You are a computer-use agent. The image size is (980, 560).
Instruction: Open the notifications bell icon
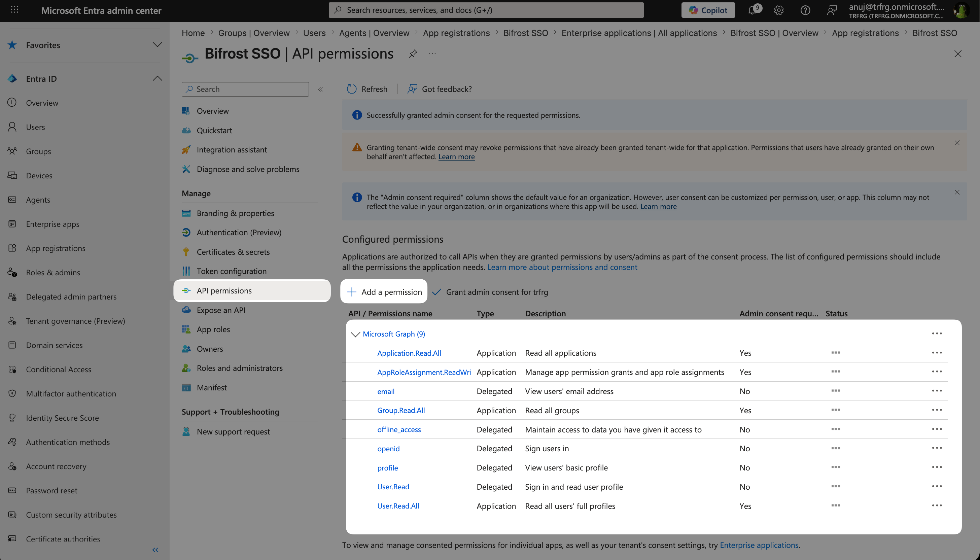754,10
